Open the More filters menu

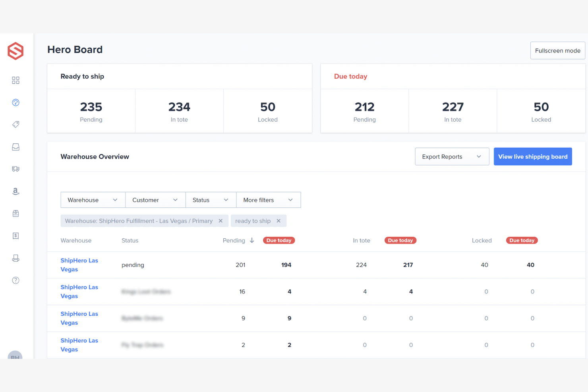coord(268,200)
